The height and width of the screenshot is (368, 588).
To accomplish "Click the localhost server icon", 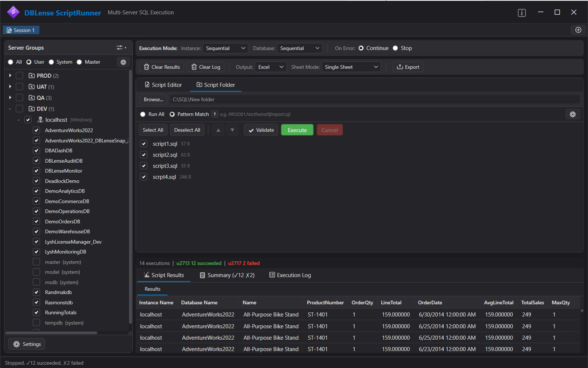I will click(40, 120).
